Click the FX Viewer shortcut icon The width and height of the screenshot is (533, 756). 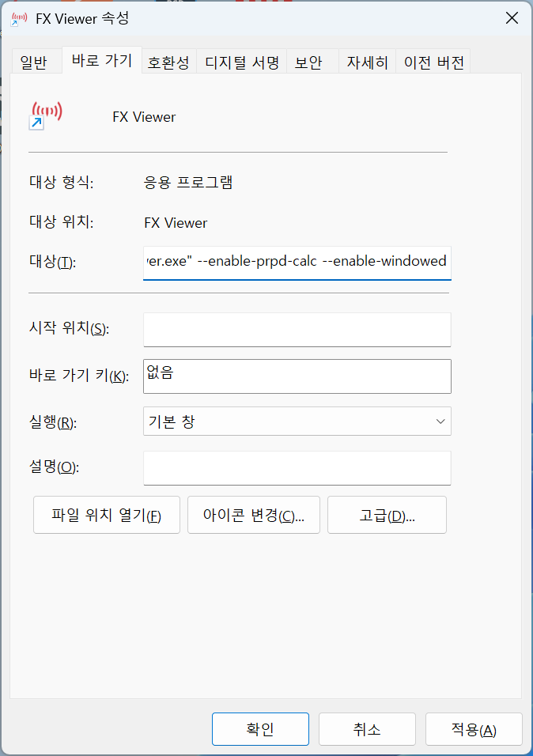(46, 115)
